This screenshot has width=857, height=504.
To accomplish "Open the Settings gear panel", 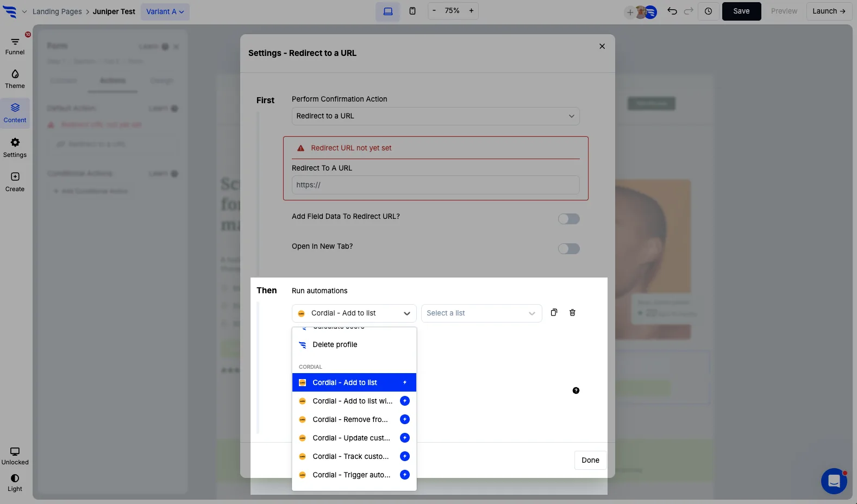I will click(x=15, y=148).
